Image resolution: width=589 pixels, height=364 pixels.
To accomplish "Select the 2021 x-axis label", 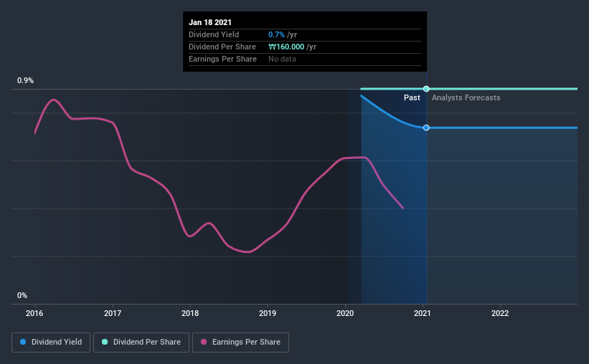I will [x=423, y=313].
